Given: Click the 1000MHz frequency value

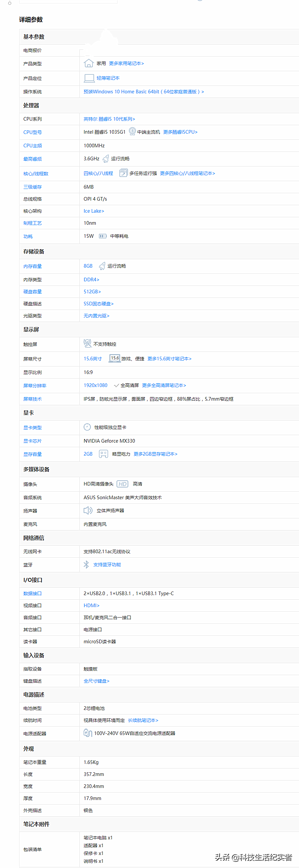Looking at the screenshot, I should (x=94, y=146).
